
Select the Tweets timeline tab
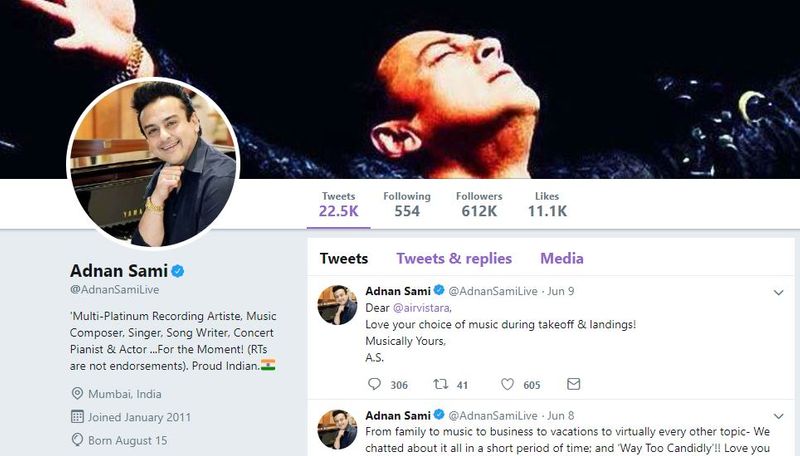(343, 258)
